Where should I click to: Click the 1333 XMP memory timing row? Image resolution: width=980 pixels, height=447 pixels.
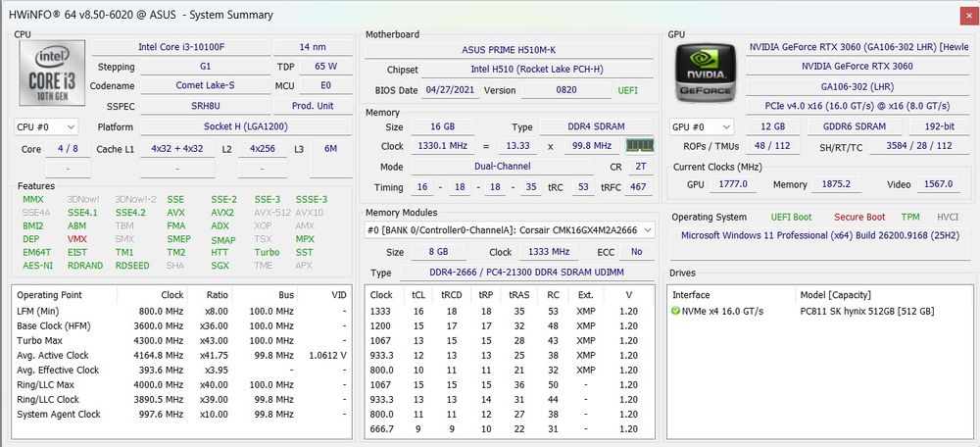click(510, 312)
